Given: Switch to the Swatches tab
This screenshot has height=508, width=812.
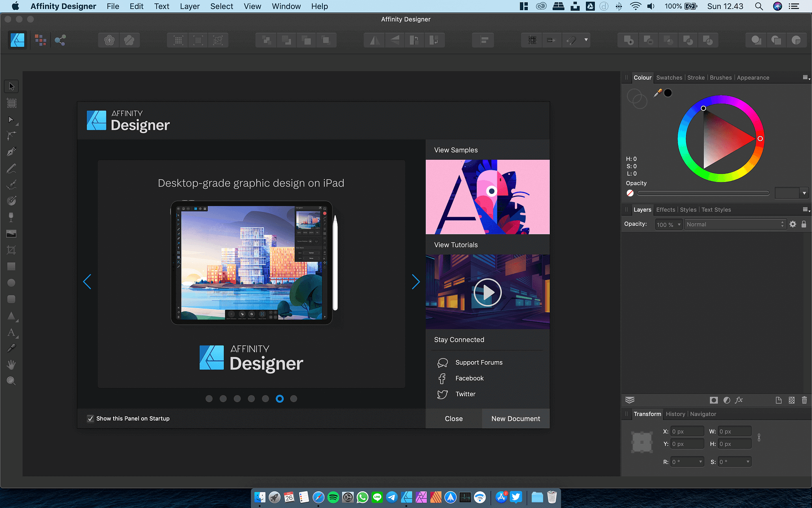Looking at the screenshot, I should tap(669, 77).
